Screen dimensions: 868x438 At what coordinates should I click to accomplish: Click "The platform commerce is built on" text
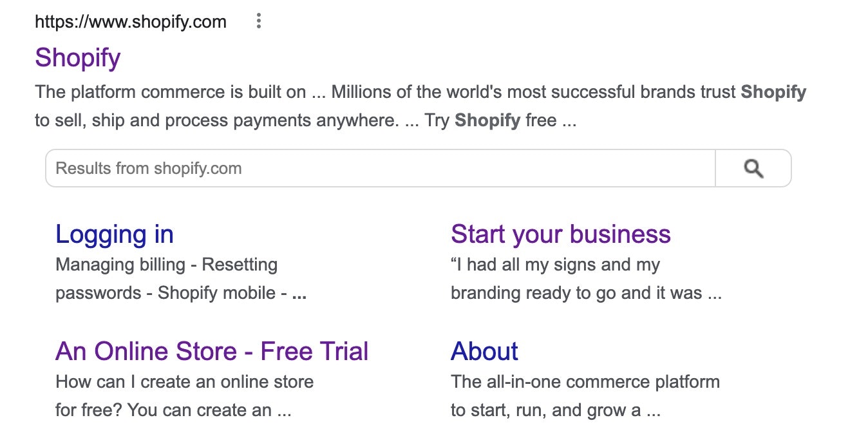(171, 92)
